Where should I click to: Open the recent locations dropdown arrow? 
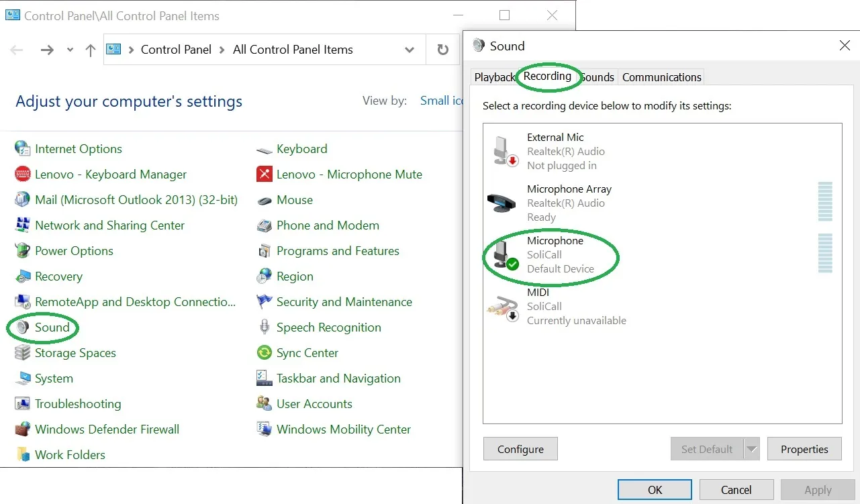pyautogui.click(x=70, y=50)
